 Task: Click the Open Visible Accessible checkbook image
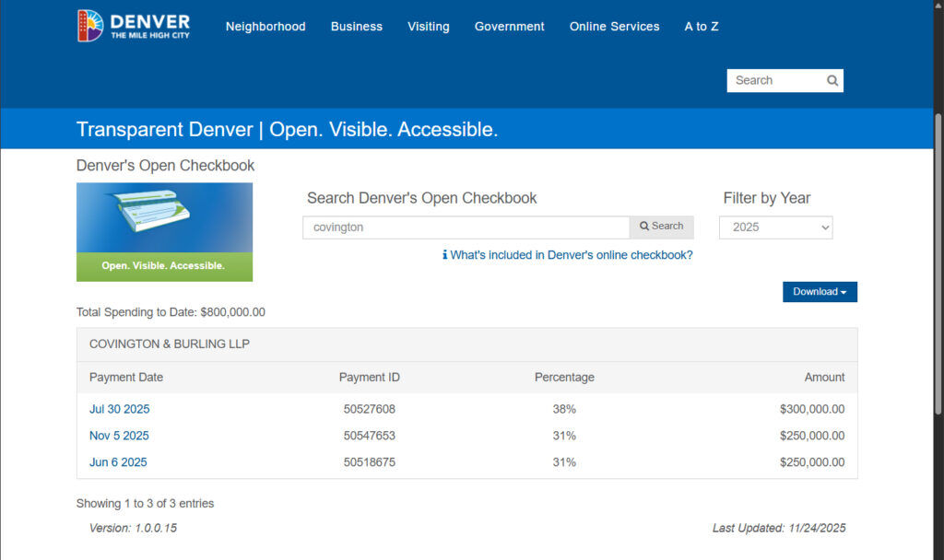(164, 232)
